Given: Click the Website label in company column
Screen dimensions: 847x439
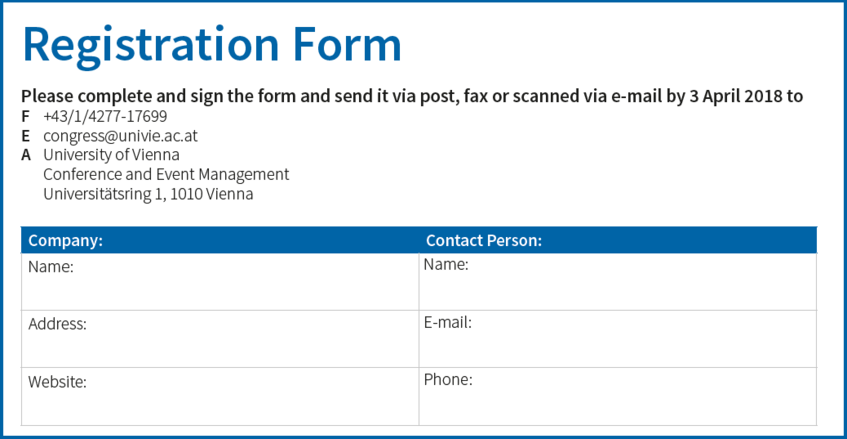Looking at the screenshot, I should pos(57,382).
